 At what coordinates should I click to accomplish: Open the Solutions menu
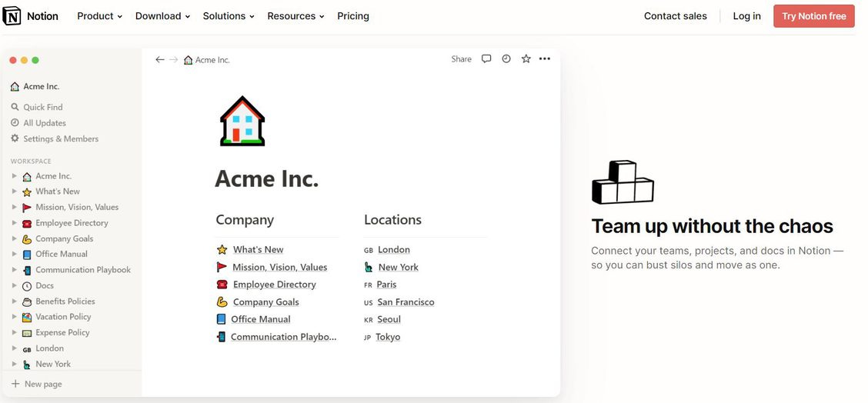point(229,16)
